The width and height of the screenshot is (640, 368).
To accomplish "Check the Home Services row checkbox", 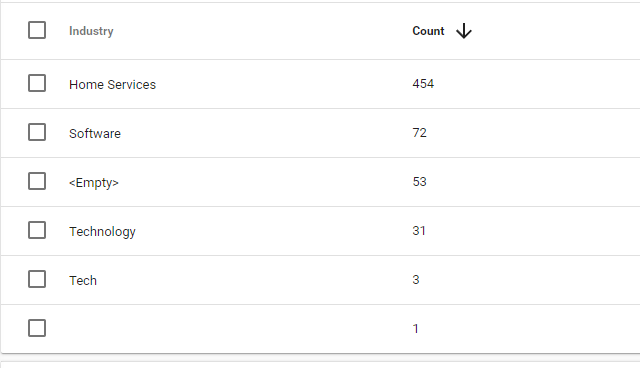I will tap(37, 83).
